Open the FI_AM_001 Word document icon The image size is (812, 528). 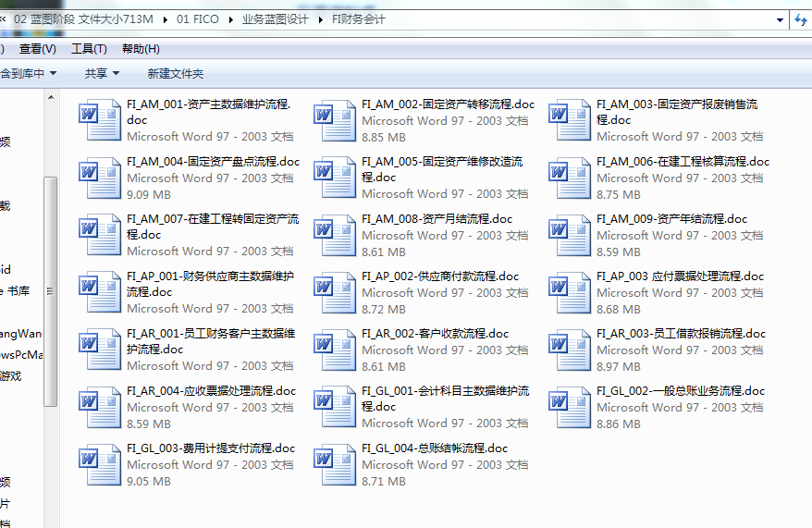[100, 120]
